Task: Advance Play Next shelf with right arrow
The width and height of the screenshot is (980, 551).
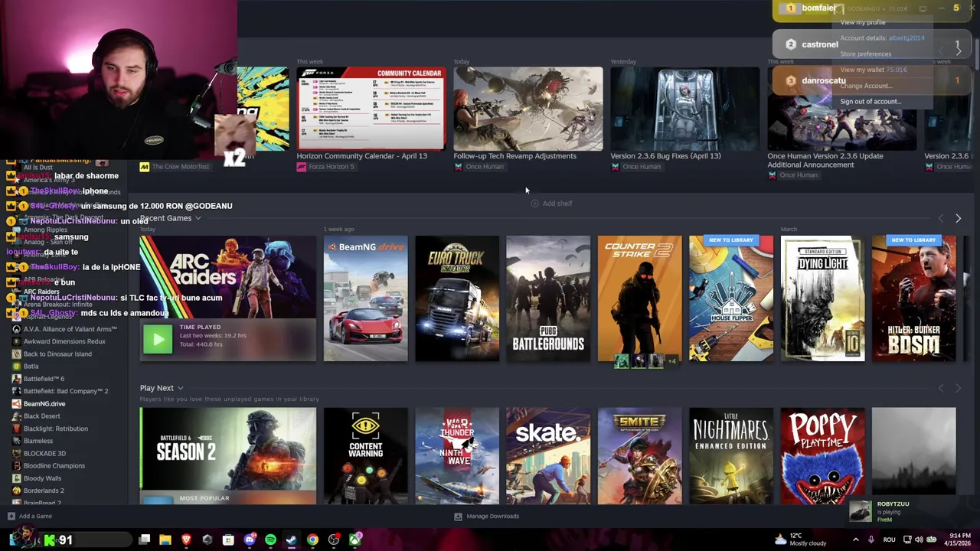Action: pos(958,388)
